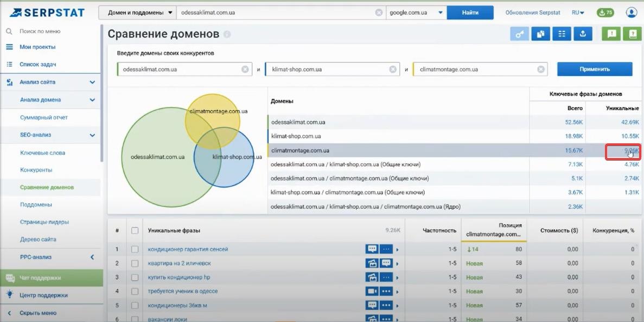This screenshot has height=322, width=644.
Task: Open Ключевые слова menu item
Action: pyautogui.click(x=43, y=153)
